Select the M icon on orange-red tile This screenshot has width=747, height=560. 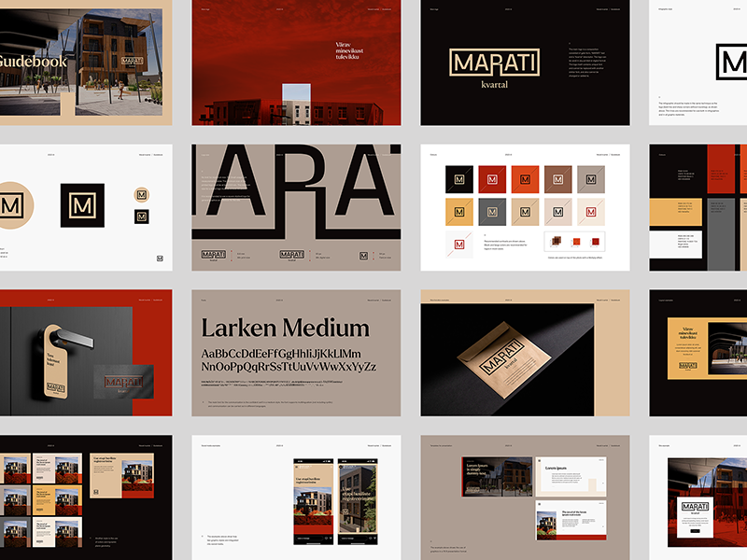click(525, 179)
